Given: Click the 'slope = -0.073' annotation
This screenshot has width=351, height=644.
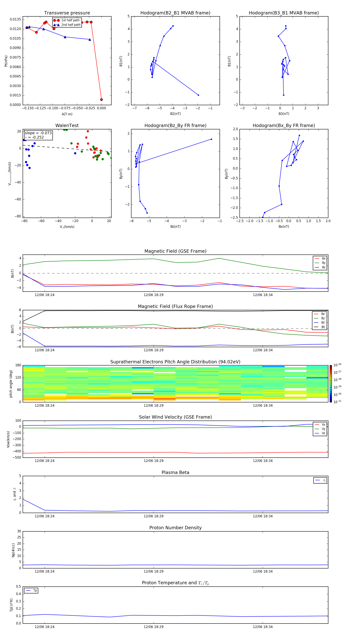Looking at the screenshot, I should (x=38, y=133).
